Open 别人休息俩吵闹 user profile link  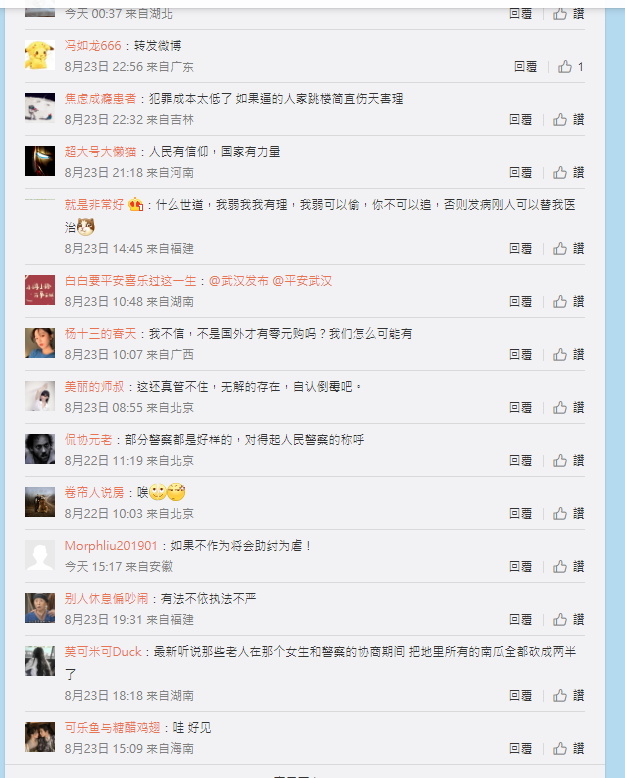[106, 599]
